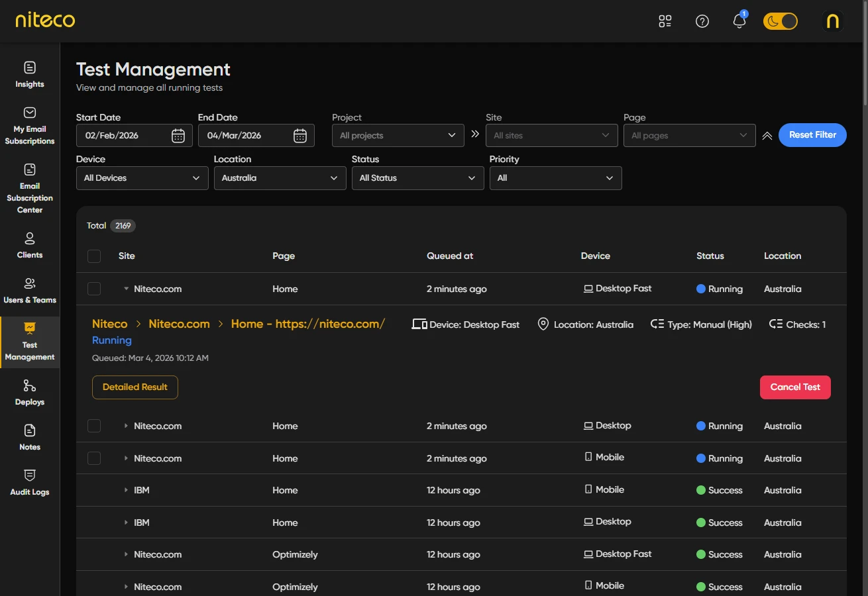Open the notifications bell
This screenshot has height=596, width=868.
[739, 21]
